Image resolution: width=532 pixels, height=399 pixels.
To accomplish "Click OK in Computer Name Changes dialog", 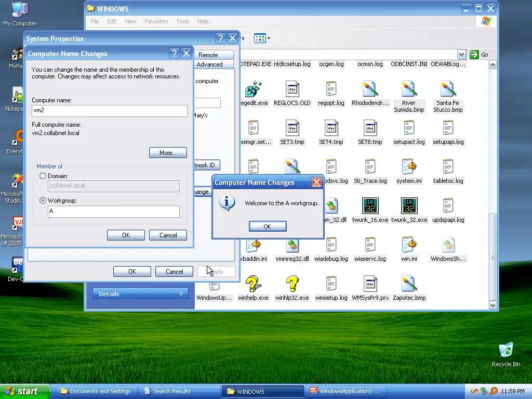I will coord(126,235).
